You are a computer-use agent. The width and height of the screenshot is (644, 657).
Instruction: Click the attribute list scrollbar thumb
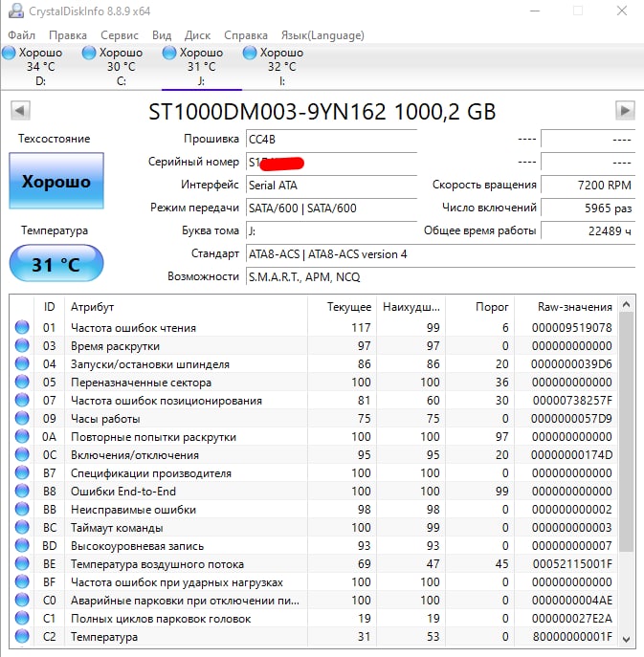[x=626, y=432]
